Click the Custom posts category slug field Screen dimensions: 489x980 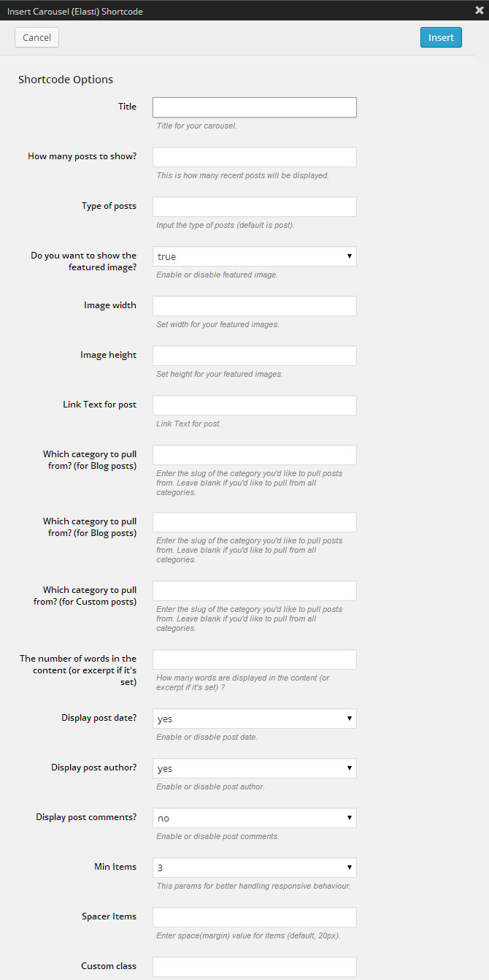coord(254,591)
